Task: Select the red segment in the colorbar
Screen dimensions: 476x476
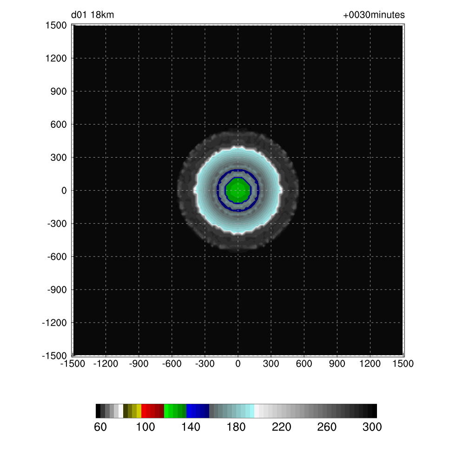Action: point(152,411)
